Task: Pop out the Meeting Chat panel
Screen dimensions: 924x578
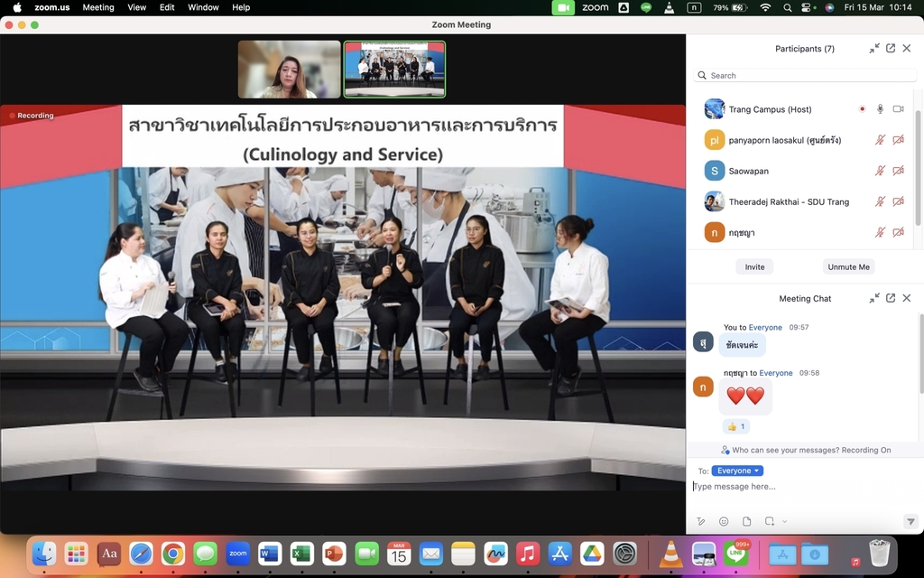Action: (891, 298)
